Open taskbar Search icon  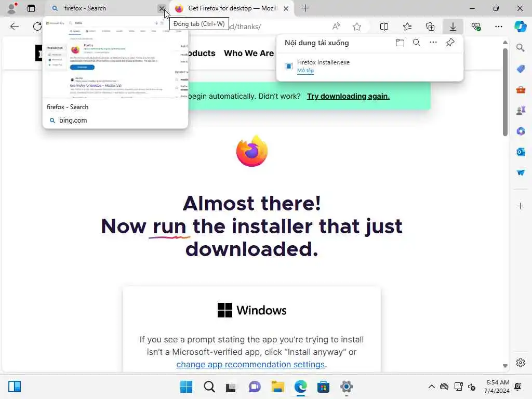coord(209,387)
